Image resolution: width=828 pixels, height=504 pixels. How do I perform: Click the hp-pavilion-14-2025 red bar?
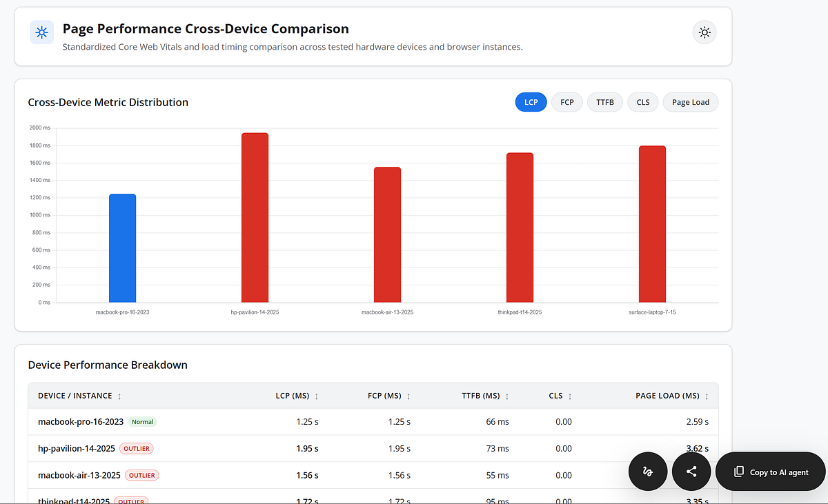tap(255, 218)
